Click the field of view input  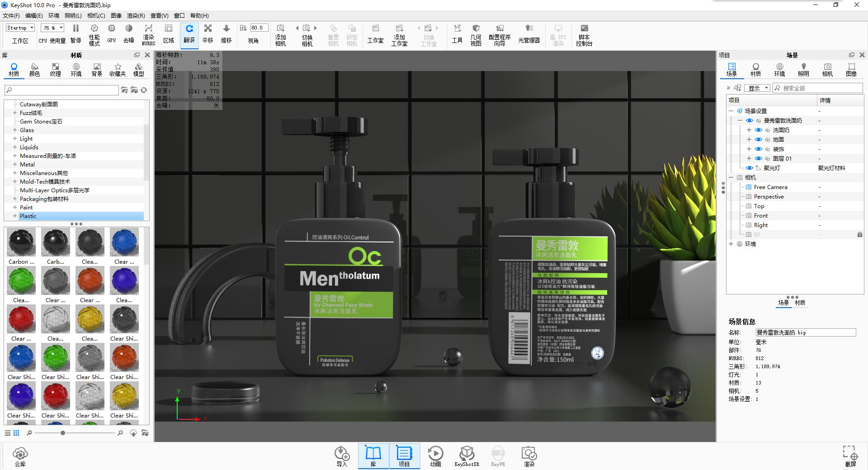259,28
